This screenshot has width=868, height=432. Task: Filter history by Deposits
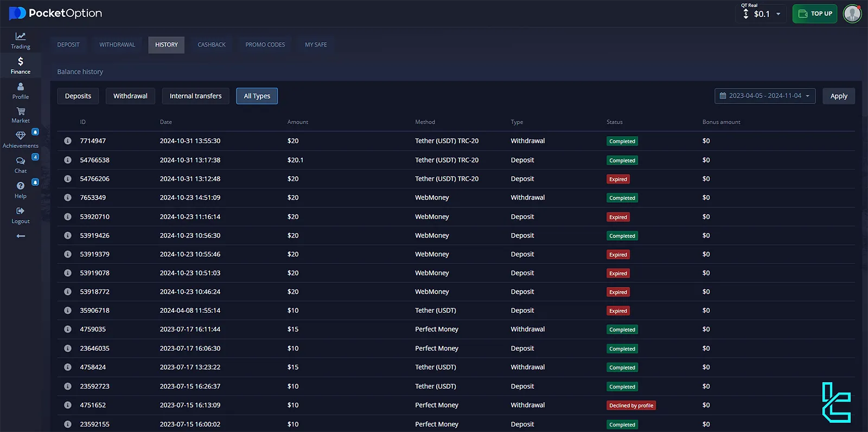(x=78, y=96)
